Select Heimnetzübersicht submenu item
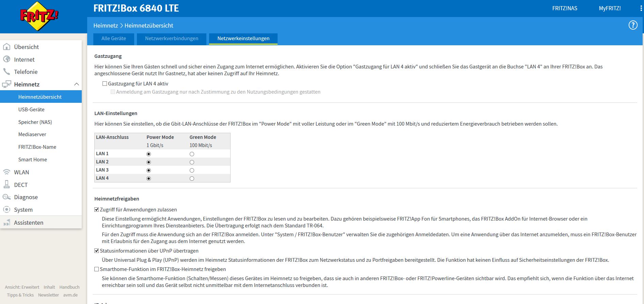This screenshot has width=644, height=304. (x=41, y=97)
